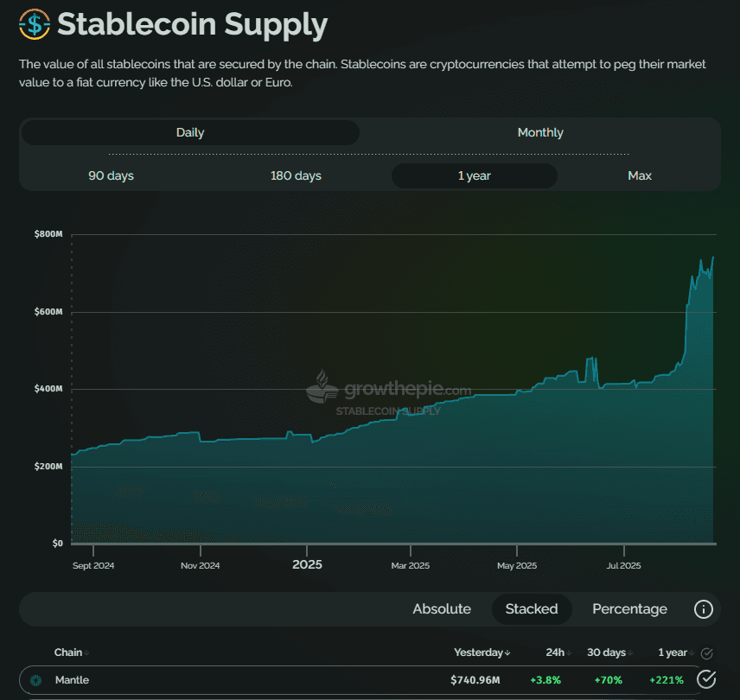The height and width of the screenshot is (700, 740).
Task: Sort table by Yesterday column
Action: 482,652
